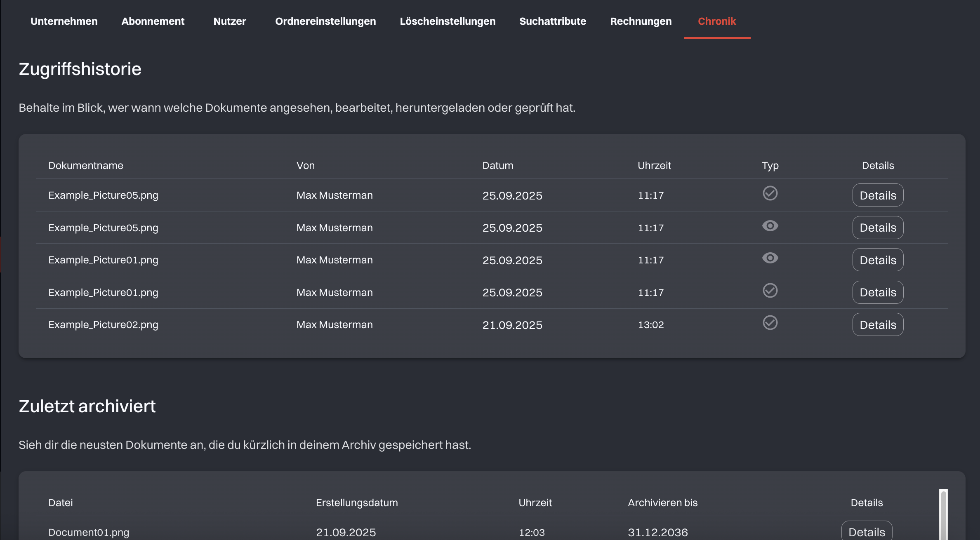Click checkmark icon in first Example_Picture05.png row
980x540 pixels.
(770, 193)
